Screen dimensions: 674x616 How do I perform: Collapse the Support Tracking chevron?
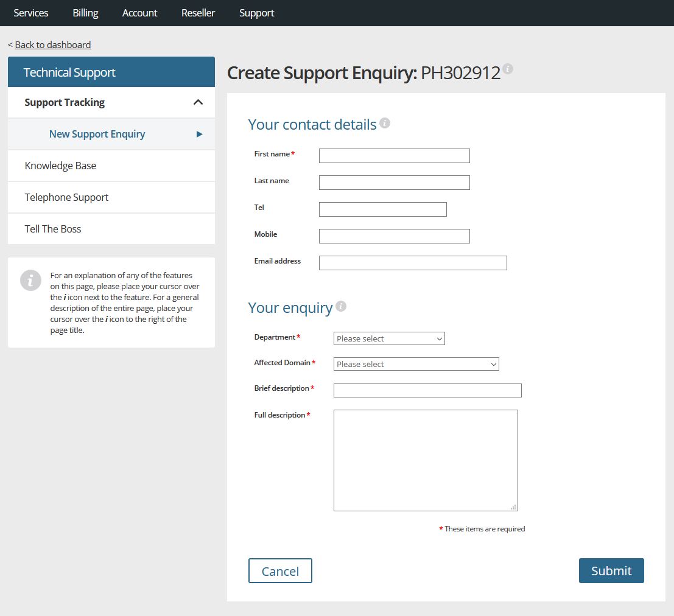click(x=198, y=102)
